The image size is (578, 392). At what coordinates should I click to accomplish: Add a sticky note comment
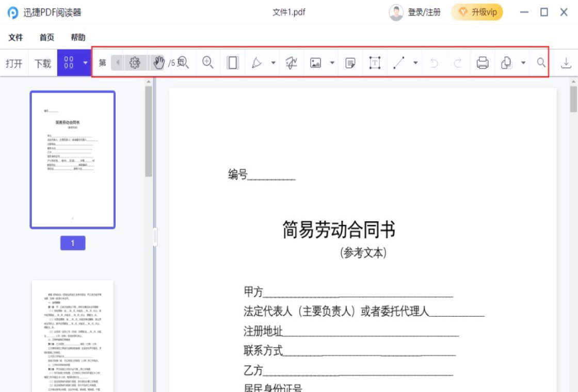point(350,62)
